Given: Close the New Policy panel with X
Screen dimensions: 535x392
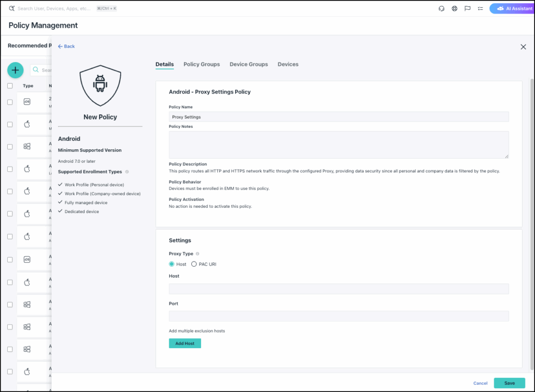Looking at the screenshot, I should coord(523,47).
